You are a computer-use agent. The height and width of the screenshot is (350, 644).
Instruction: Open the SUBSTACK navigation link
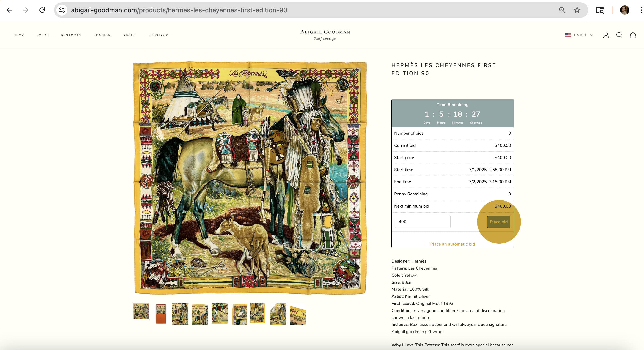[158, 35]
